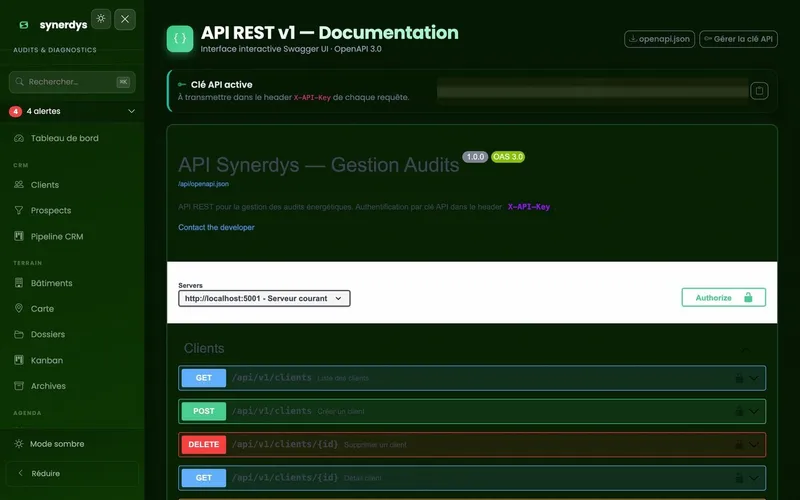Click the Tableau de bord gauge icon
Viewport: 800px width, 500px height.
(x=19, y=138)
